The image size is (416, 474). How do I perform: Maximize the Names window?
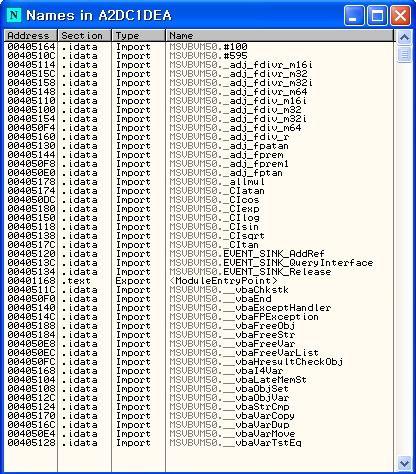click(x=377, y=16)
